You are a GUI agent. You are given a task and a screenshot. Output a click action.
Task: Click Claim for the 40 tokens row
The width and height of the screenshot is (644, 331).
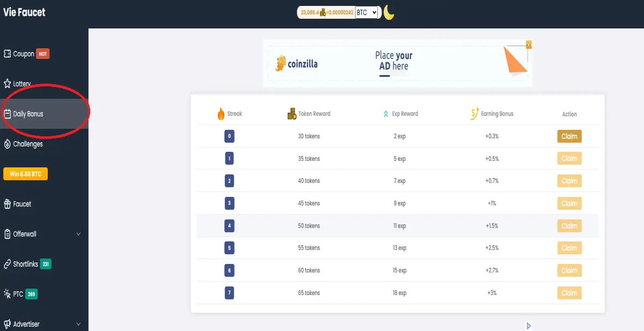[x=569, y=181]
